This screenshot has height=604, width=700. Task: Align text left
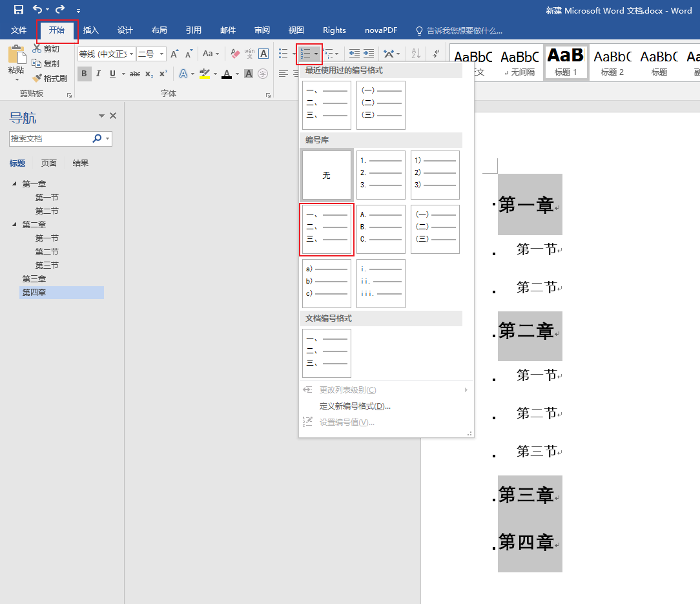click(283, 74)
